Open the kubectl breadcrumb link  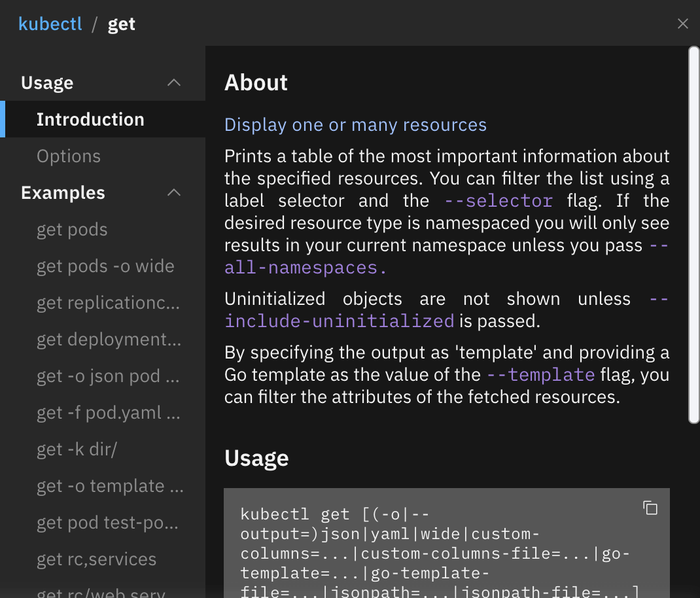coord(50,24)
